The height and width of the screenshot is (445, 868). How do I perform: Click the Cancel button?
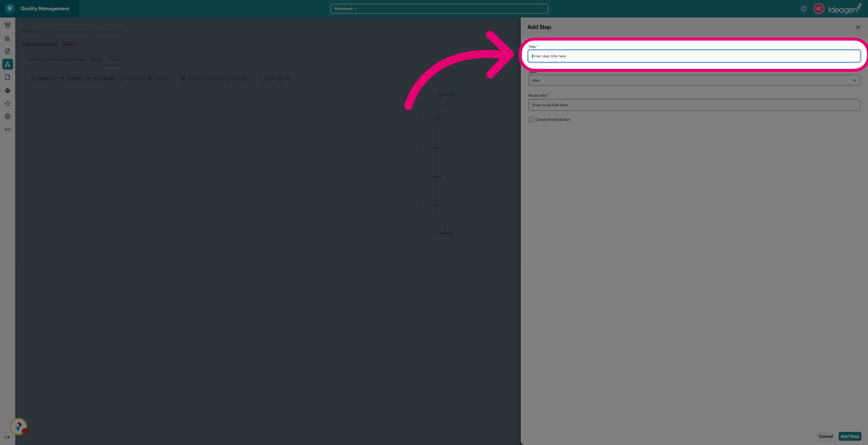point(826,436)
